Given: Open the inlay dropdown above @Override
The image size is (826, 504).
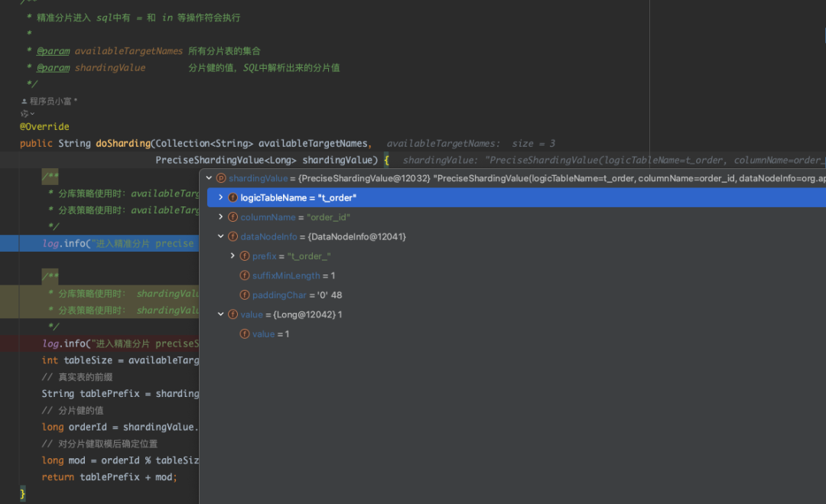Looking at the screenshot, I should (28, 113).
